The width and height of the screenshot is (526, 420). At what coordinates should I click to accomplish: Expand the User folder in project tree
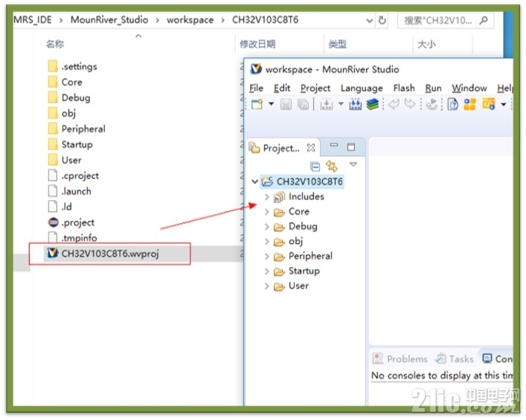point(266,286)
